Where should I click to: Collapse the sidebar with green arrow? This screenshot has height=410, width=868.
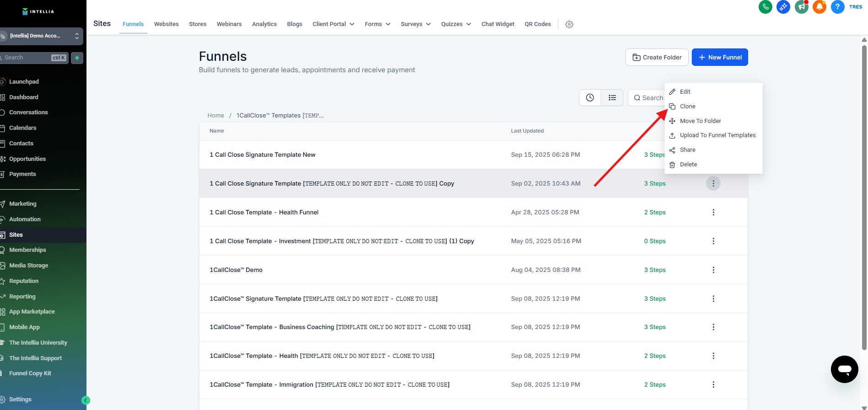pyautogui.click(x=86, y=400)
